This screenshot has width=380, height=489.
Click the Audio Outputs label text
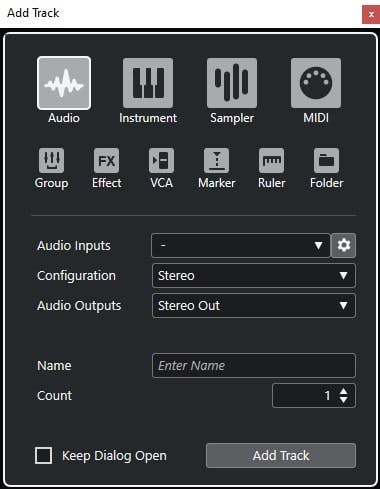point(79,306)
